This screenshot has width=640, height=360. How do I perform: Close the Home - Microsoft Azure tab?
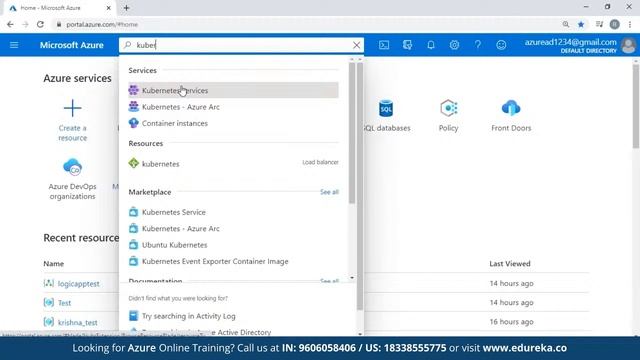coord(109,8)
